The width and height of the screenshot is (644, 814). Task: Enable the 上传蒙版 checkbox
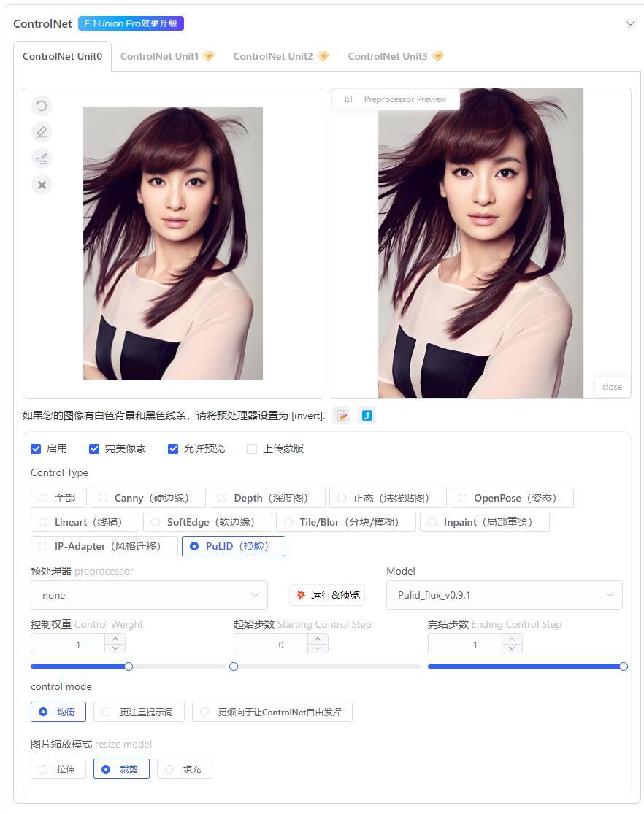(x=252, y=449)
